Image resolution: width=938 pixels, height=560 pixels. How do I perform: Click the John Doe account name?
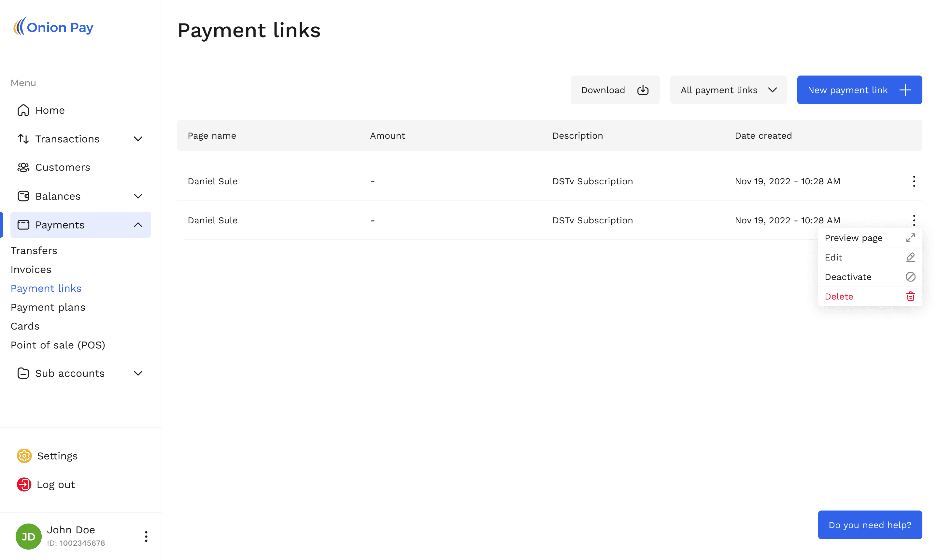tap(71, 530)
